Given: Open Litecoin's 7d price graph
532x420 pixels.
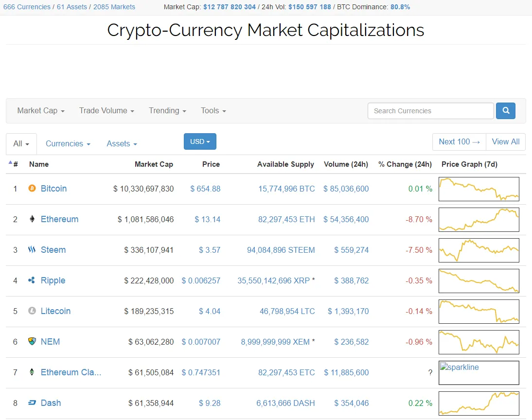Looking at the screenshot, I should coord(479,312).
